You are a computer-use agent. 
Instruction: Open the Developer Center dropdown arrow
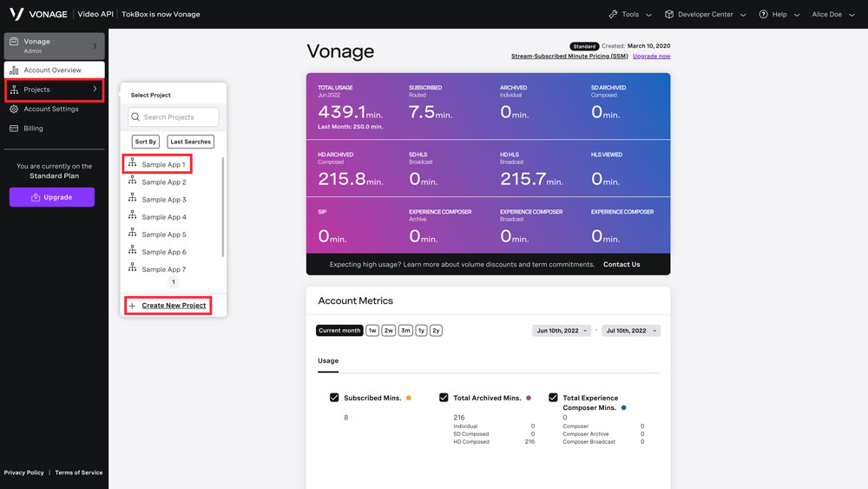point(743,15)
